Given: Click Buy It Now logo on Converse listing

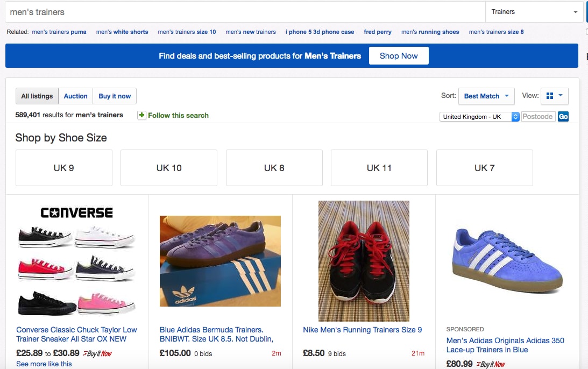Looking at the screenshot, I should click(97, 353).
